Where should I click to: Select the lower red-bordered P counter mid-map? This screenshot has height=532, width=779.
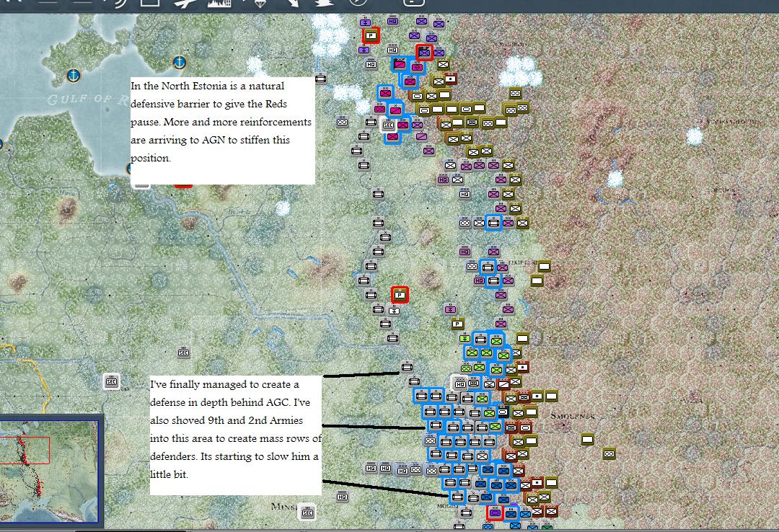click(x=400, y=295)
